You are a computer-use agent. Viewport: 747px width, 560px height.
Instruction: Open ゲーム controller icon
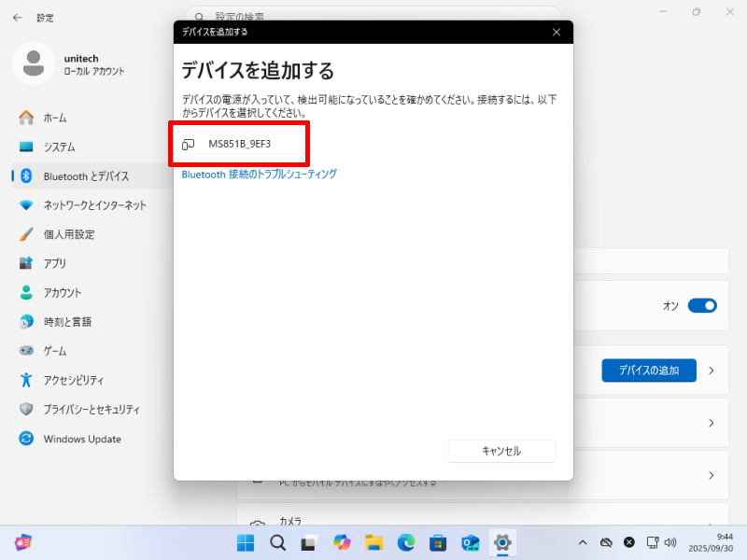tap(26, 351)
